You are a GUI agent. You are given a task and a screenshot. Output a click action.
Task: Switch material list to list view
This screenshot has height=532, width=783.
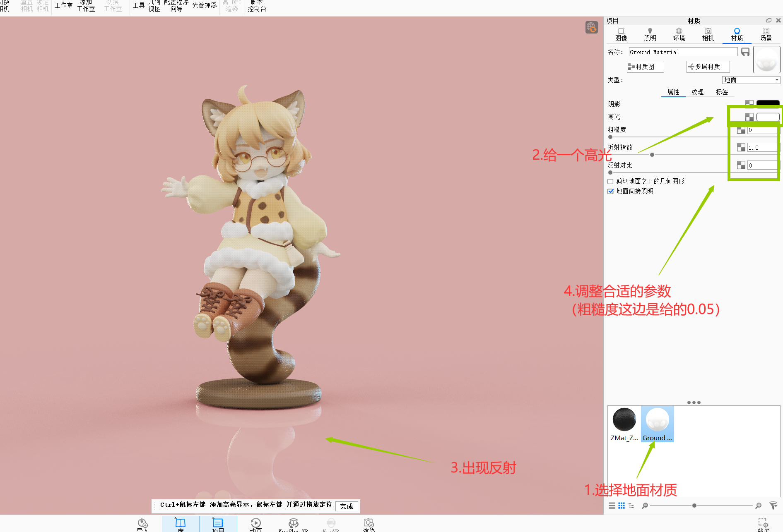click(x=612, y=506)
